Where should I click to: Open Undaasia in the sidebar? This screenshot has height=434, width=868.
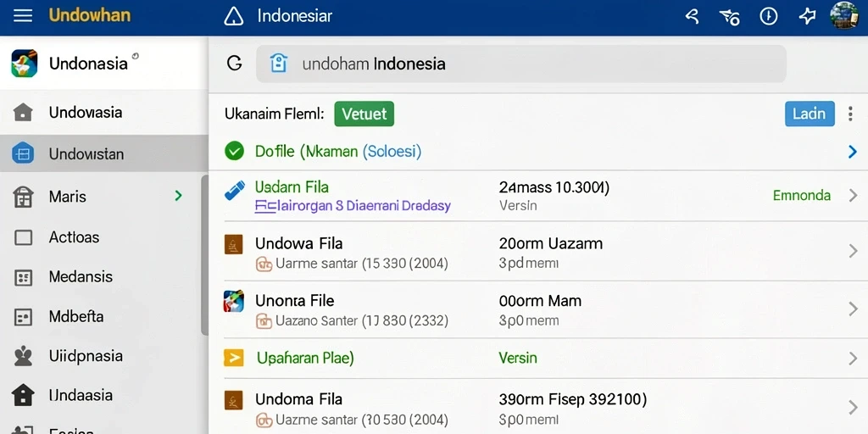(x=104, y=395)
